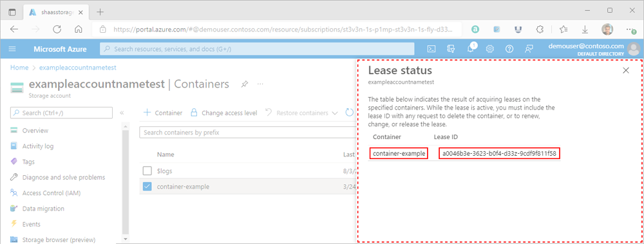This screenshot has width=644, height=244.
Task: Click the Microsoft Azure home title
Action: (60, 49)
